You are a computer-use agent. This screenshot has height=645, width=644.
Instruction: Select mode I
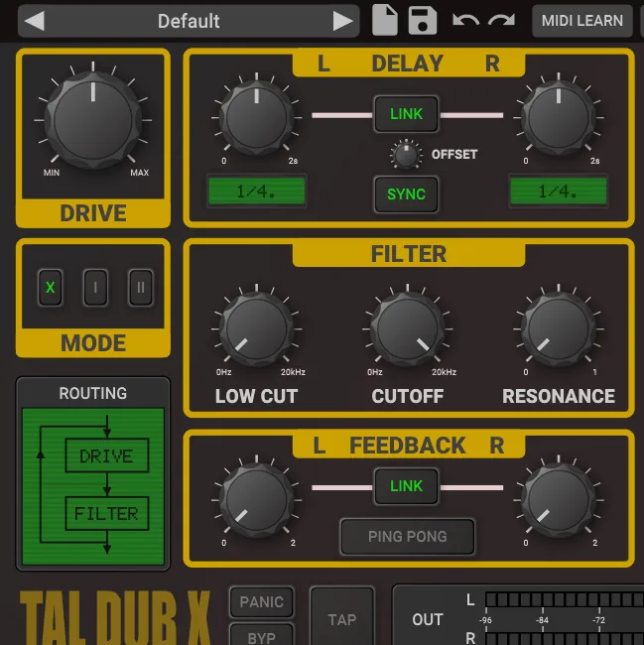95,287
